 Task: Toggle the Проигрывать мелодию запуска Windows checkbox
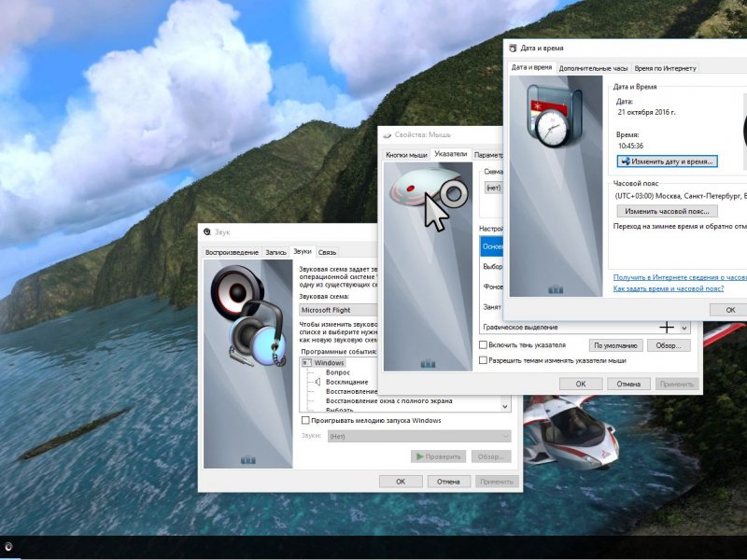[x=305, y=421]
